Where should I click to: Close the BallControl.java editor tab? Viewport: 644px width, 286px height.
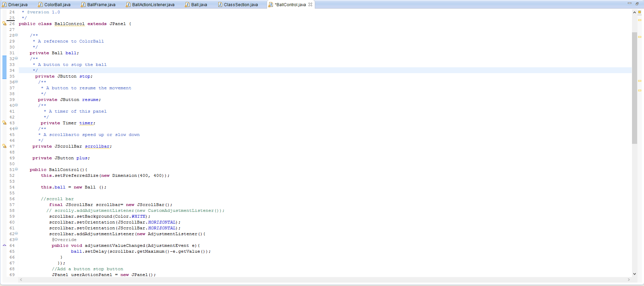point(310,4)
